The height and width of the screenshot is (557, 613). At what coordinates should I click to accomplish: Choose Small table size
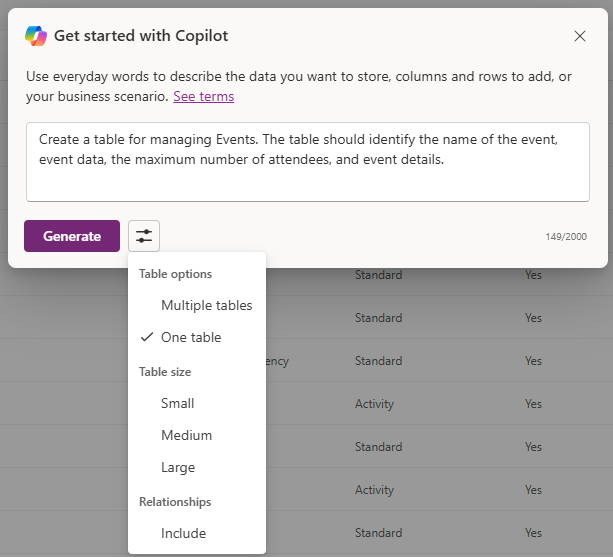click(197, 403)
